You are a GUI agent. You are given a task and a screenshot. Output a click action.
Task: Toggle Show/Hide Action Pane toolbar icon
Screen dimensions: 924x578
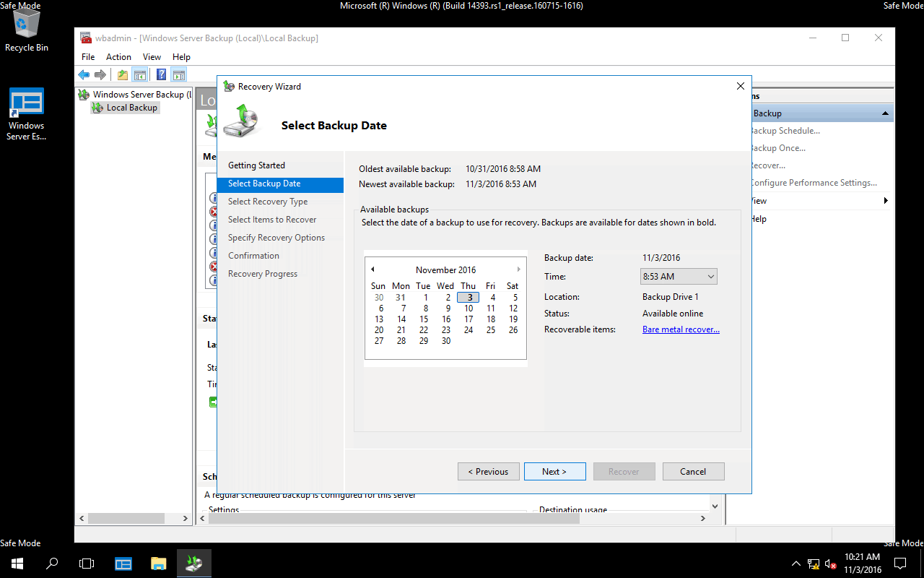click(178, 74)
